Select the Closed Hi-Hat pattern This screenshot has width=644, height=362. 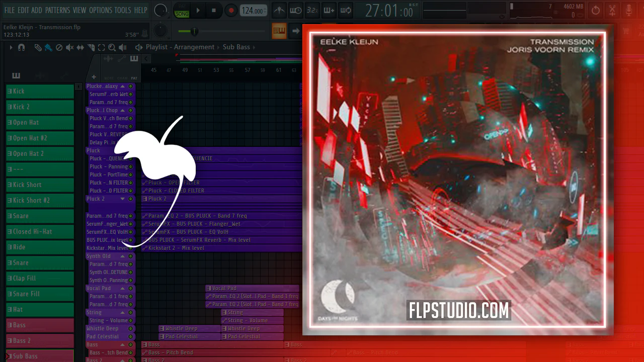pos(40,232)
